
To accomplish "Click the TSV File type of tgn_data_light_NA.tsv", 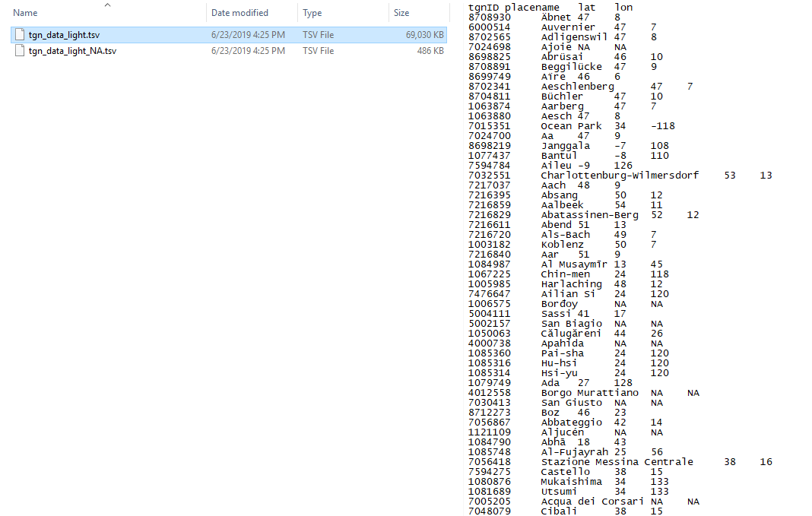I will pos(319,51).
